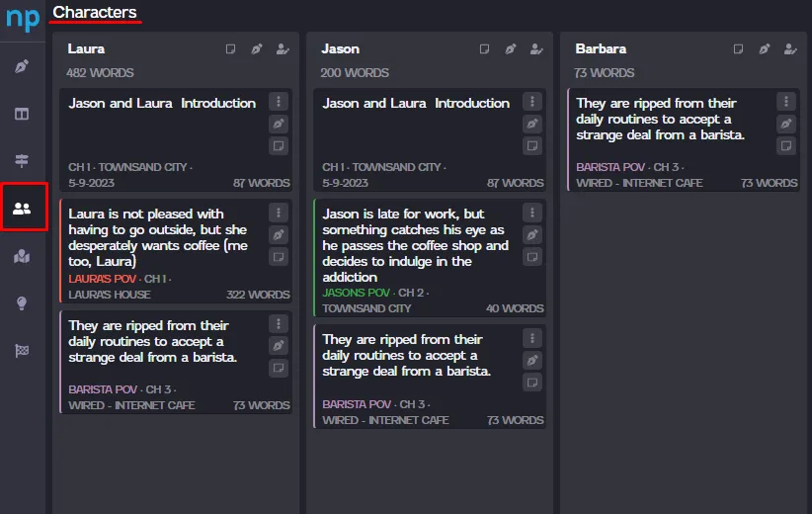
Task: Open options menu on Laura's Introduction card
Action: tap(279, 102)
